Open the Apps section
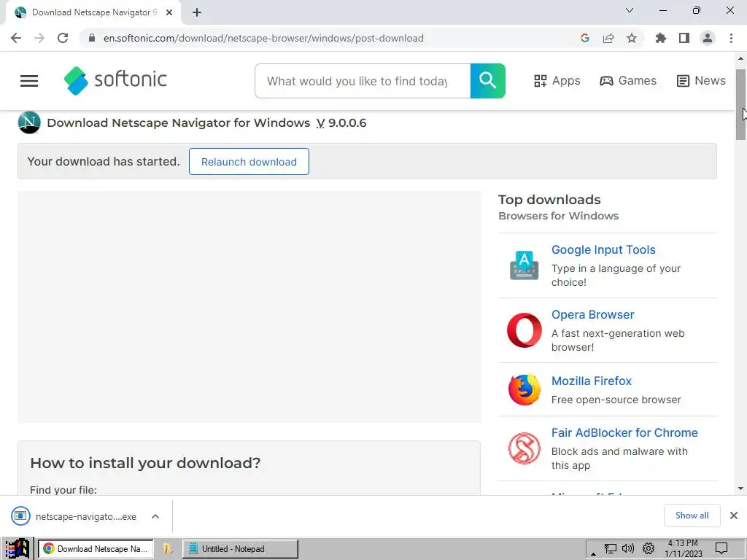Viewport: 747px width, 560px height. 557,81
